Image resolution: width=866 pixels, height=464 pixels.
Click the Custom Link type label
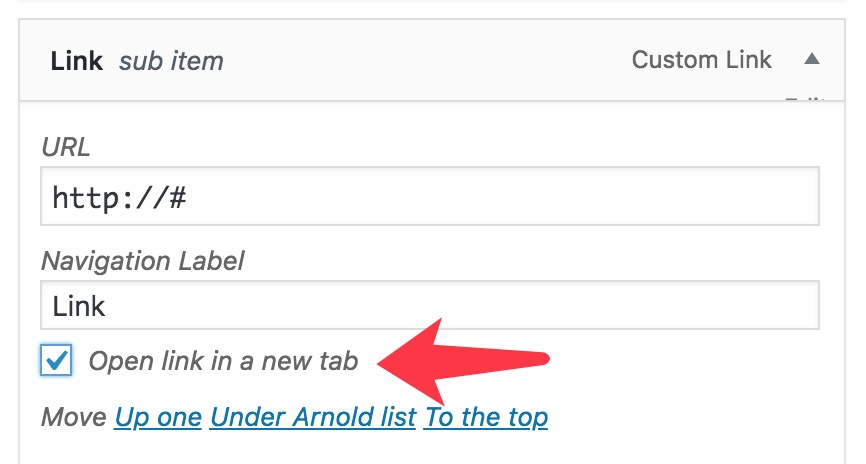(x=701, y=60)
